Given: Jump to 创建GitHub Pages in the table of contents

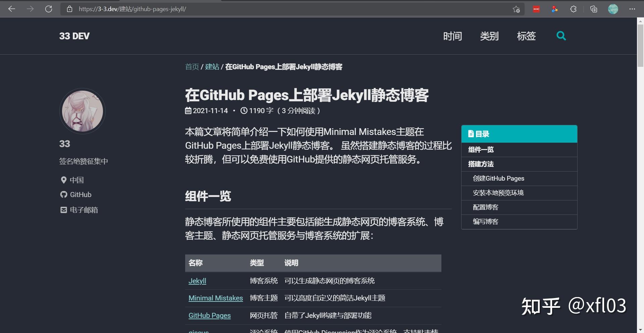Looking at the screenshot, I should [x=498, y=178].
